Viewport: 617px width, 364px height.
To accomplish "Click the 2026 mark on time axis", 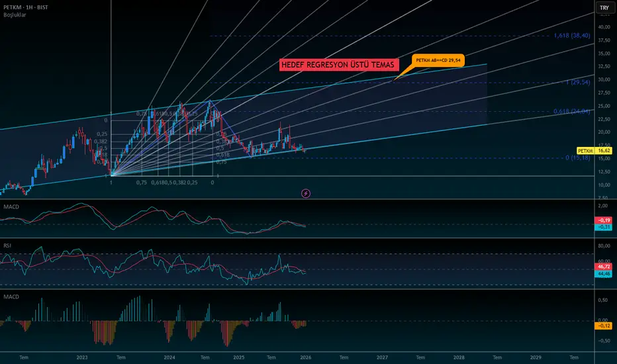I will click(306, 357).
